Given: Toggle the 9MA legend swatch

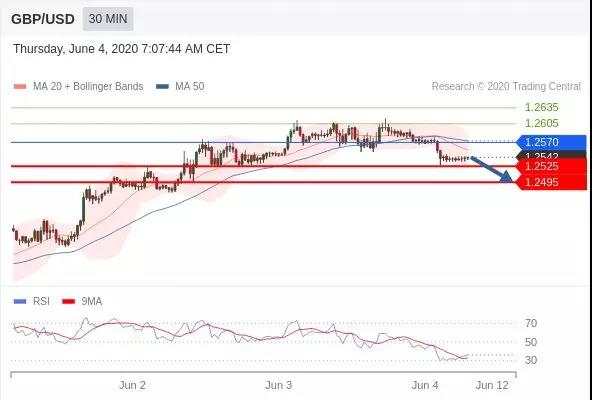Looking at the screenshot, I should point(68,301).
